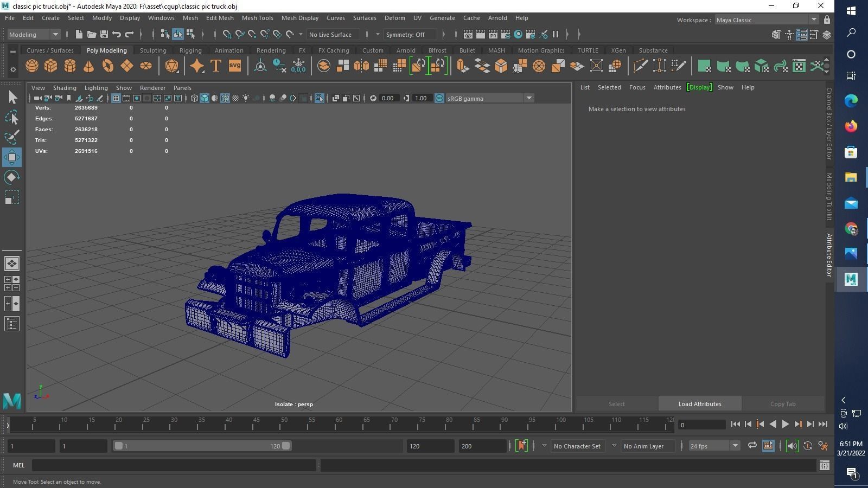Image resolution: width=868 pixels, height=488 pixels.
Task: Click the Multi-Cut knife tool icon
Action: click(x=640, y=66)
